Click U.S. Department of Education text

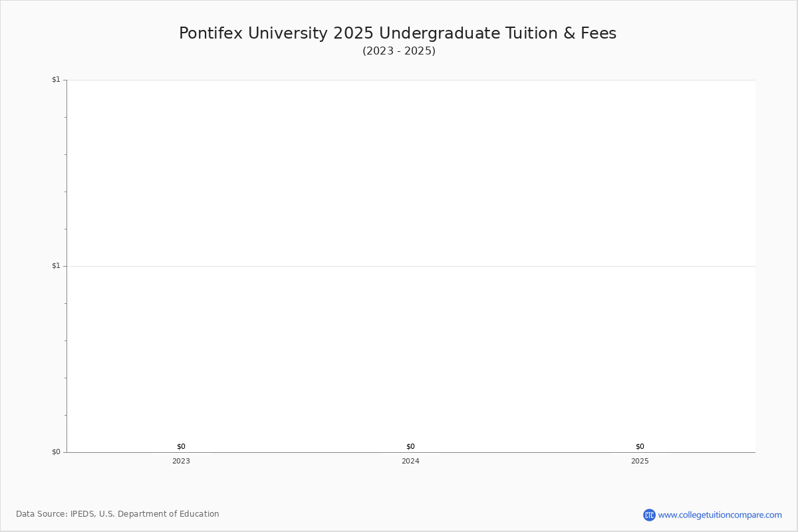click(x=159, y=514)
